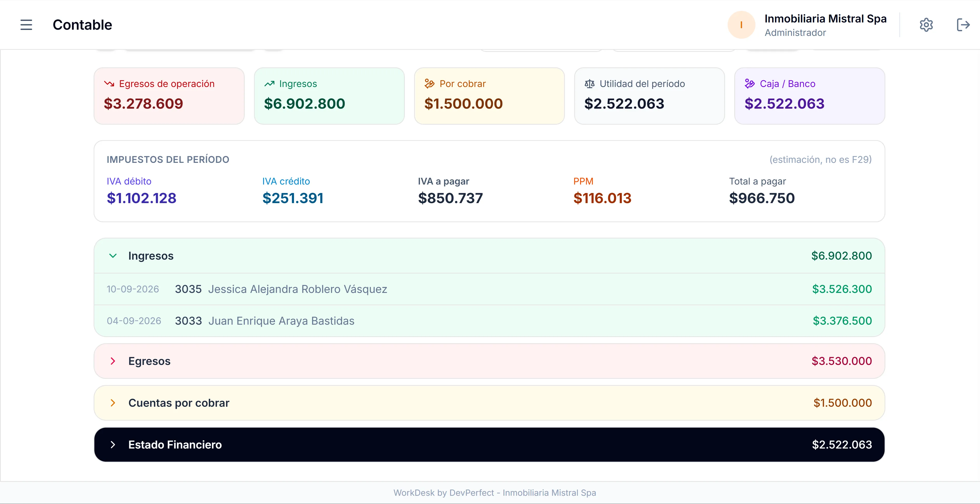Open entry 3033 Juan Enrique Araya Bastidas
This screenshot has width=980, height=504.
489,321
